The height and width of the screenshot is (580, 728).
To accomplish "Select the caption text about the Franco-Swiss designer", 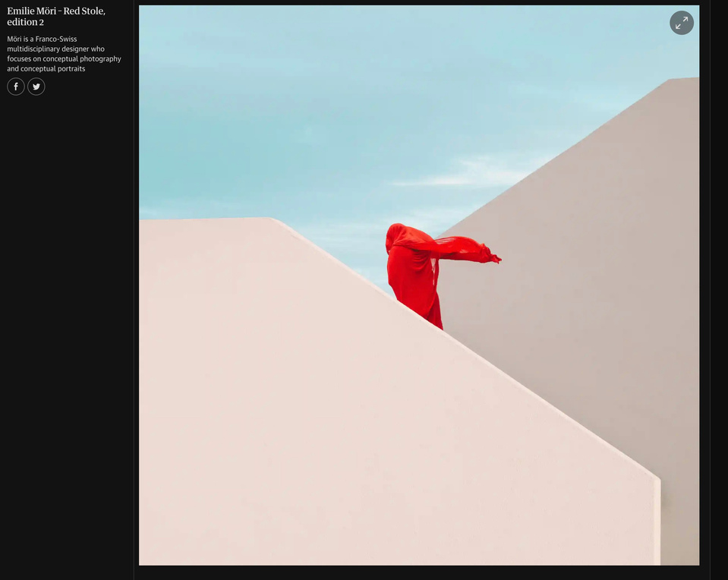I will pos(64,54).
